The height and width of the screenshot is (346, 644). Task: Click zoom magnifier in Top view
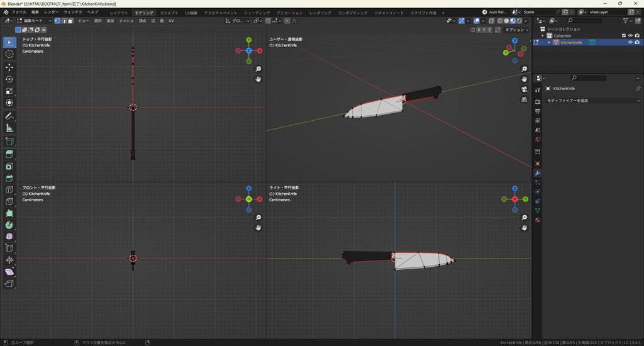[258, 69]
